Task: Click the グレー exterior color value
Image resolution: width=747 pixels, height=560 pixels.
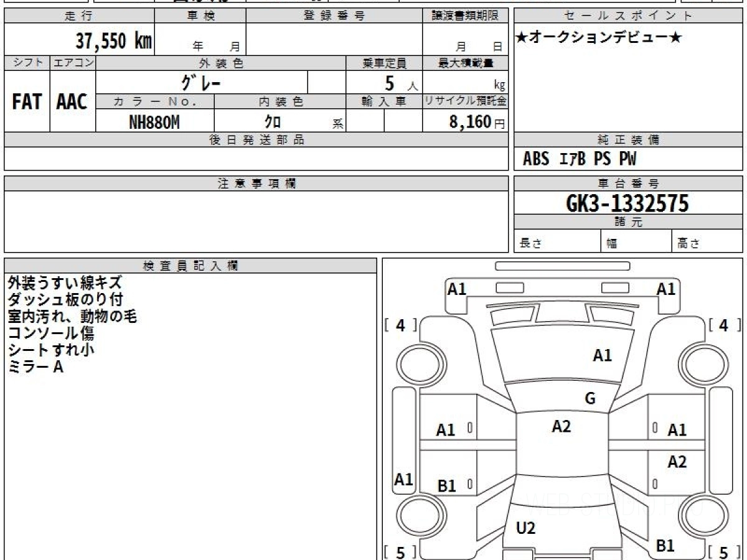Action: (x=201, y=83)
